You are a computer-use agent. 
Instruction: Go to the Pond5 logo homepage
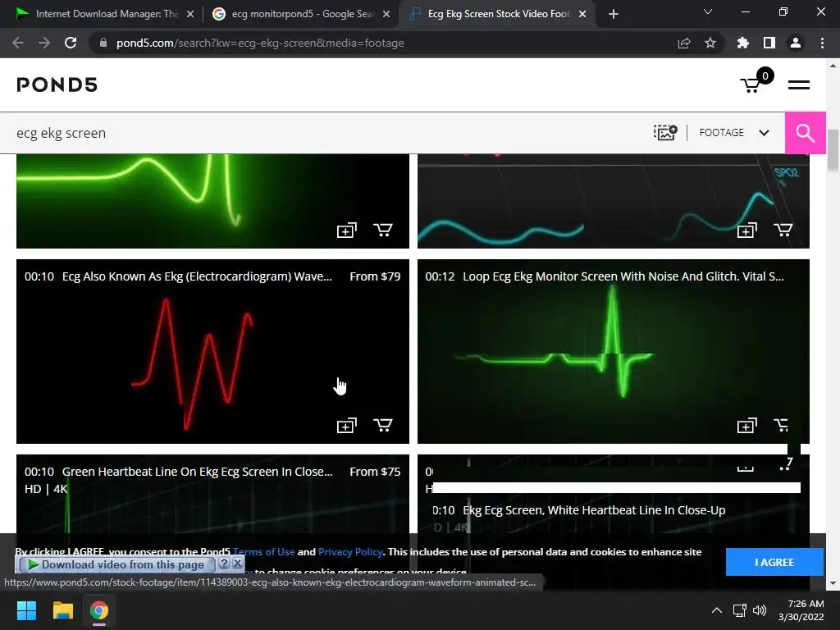pos(57,84)
